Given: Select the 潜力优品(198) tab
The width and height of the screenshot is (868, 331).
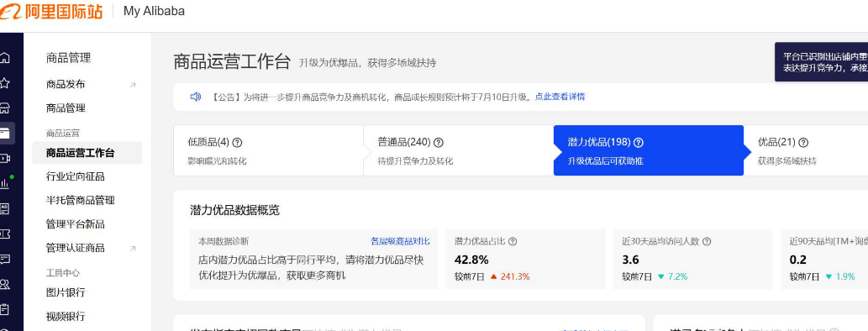Looking at the screenshot, I should click(648, 150).
